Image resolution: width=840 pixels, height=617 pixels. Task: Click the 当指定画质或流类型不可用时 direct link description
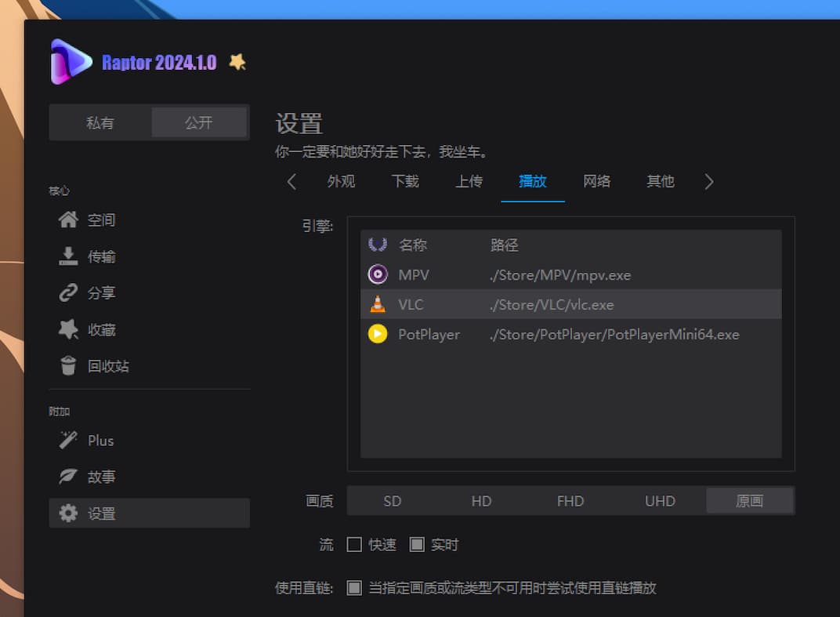[x=512, y=588]
